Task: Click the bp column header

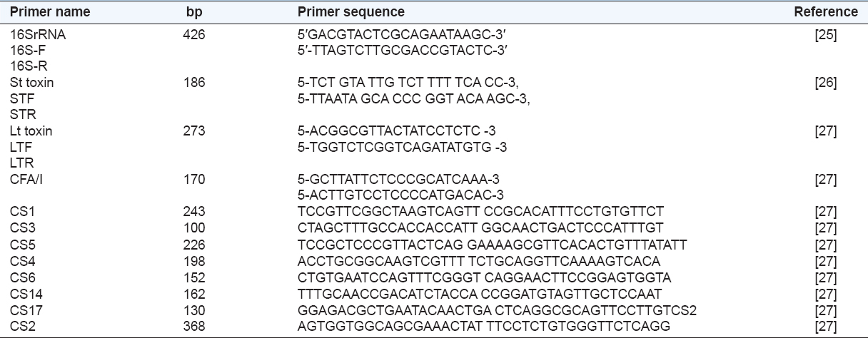Action: 193,12
